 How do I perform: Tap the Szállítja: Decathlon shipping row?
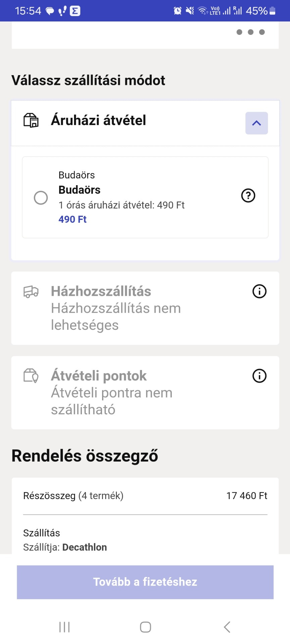point(65,547)
